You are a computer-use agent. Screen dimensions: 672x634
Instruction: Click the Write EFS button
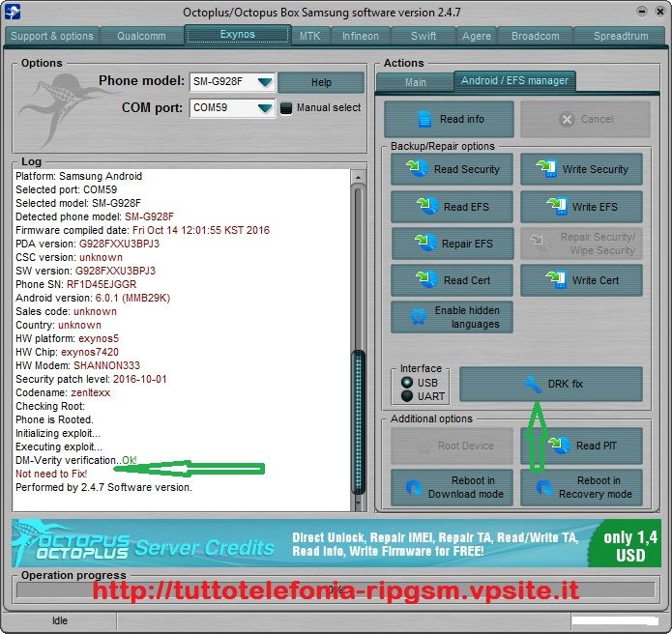(581, 207)
